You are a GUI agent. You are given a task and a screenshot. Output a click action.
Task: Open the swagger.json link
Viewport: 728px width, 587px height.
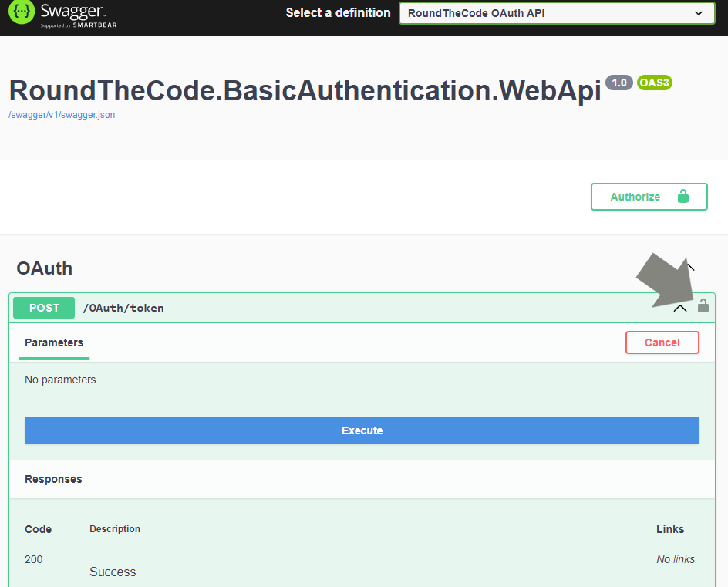coord(61,114)
